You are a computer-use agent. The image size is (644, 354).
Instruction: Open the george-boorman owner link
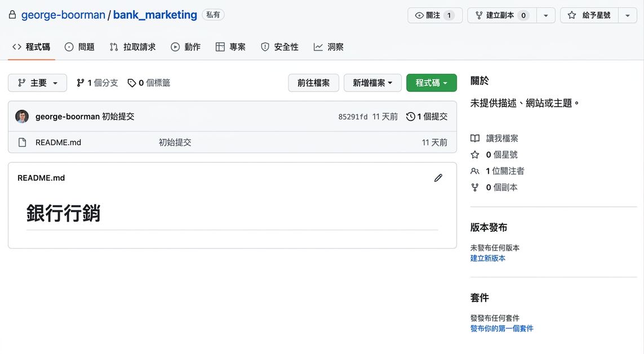(63, 15)
